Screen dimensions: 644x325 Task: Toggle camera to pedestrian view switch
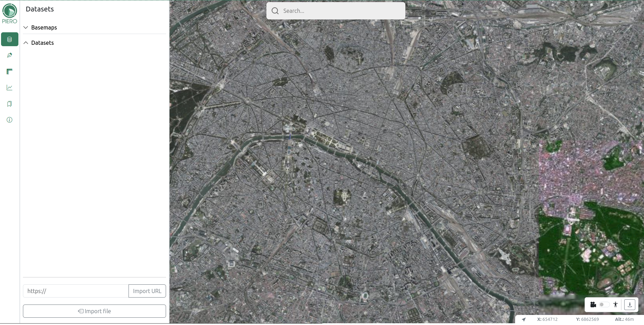(x=604, y=305)
